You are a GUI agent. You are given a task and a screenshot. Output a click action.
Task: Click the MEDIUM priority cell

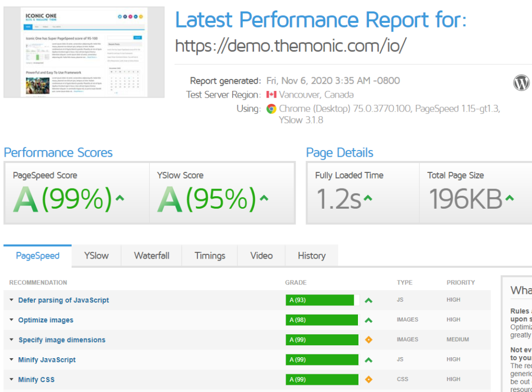point(458,340)
